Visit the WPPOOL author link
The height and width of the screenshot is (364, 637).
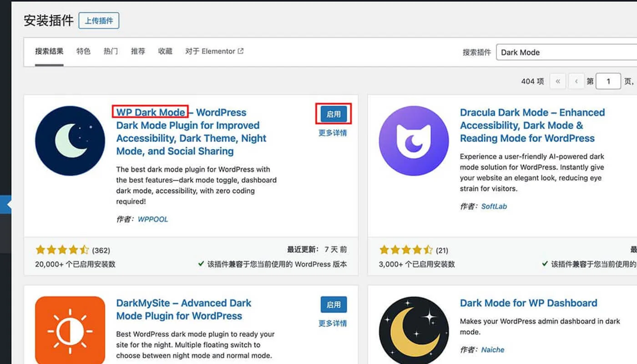coord(153,219)
